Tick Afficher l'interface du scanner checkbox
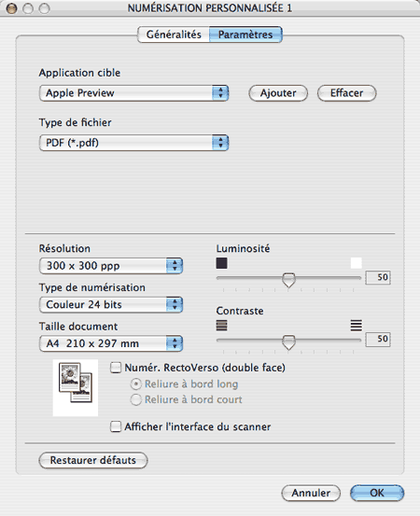The image size is (420, 516). [116, 426]
